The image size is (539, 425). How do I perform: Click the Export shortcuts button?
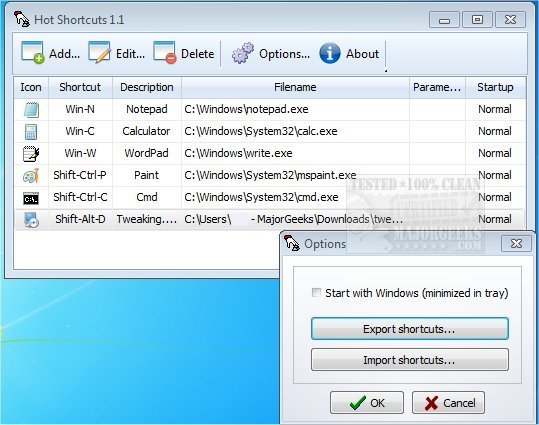click(409, 329)
